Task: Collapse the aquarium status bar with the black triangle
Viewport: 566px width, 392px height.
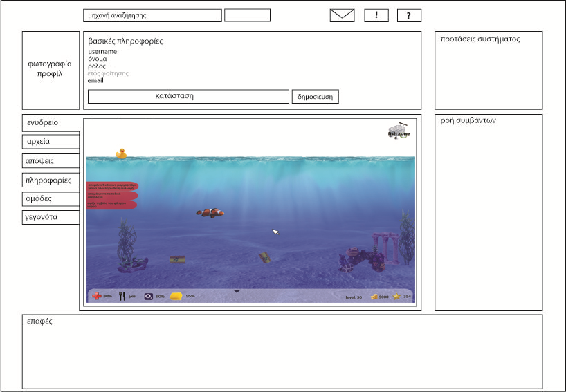Action: (237, 291)
